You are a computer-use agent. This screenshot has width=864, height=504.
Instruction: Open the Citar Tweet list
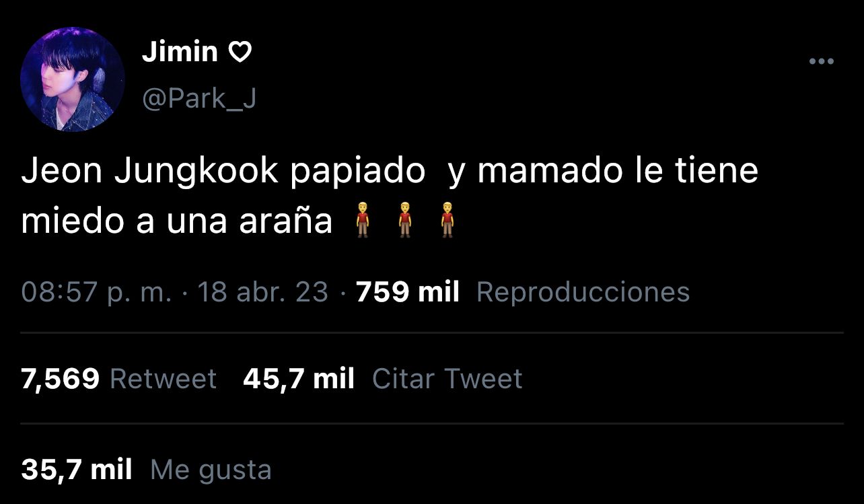[447, 380]
